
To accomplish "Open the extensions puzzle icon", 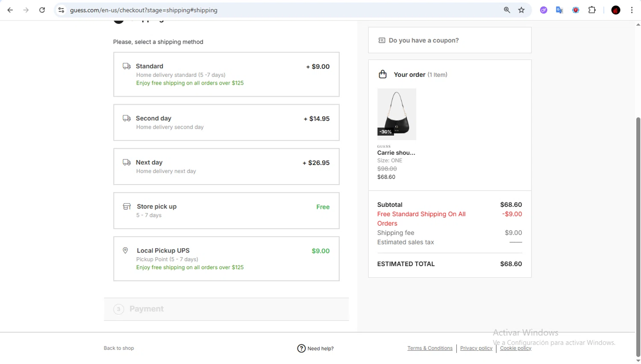I will (592, 10).
